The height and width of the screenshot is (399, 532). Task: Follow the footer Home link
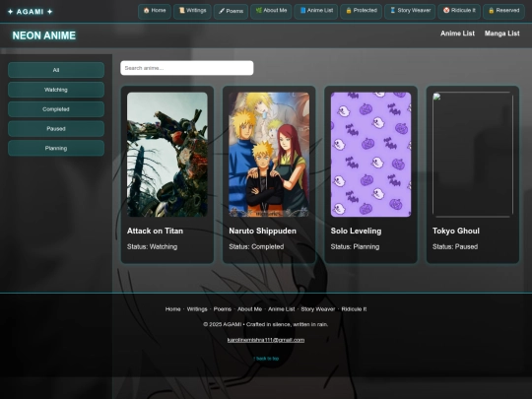tap(172, 309)
